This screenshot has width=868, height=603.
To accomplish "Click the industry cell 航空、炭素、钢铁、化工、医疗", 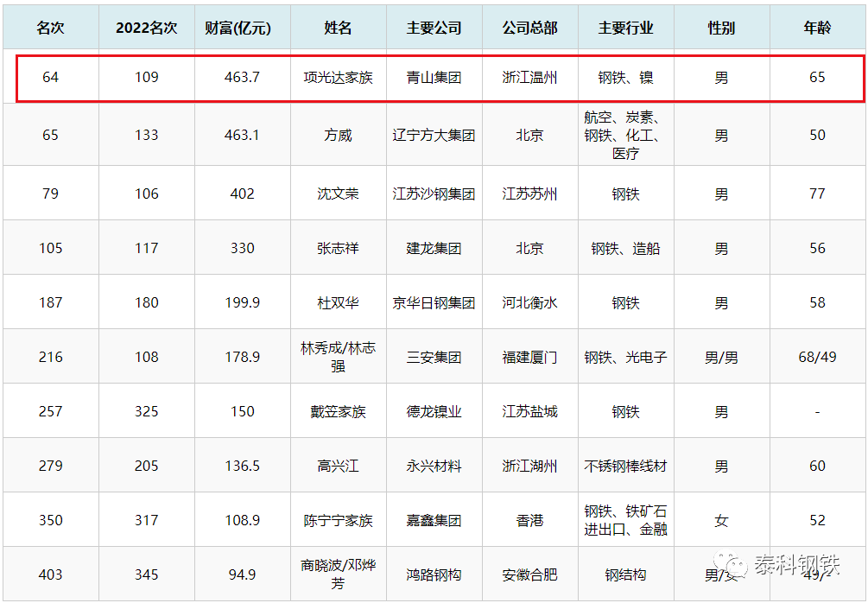I will [625, 135].
